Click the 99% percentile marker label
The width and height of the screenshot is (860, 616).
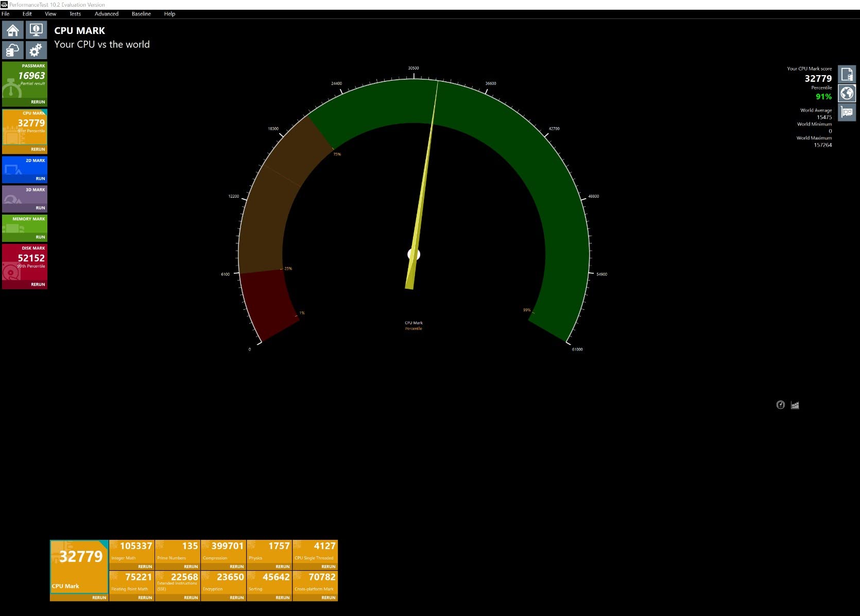(527, 310)
